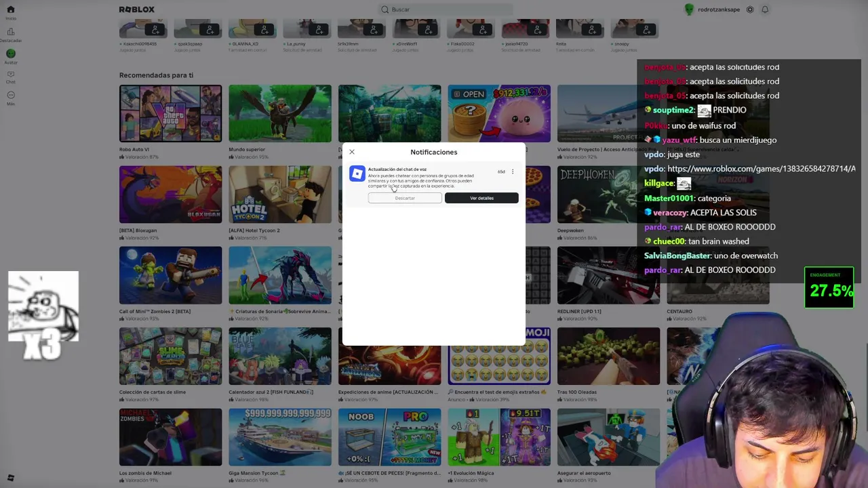This screenshot has width=868, height=488.
Task: Open the Avatar page from the sidebar
Action: (x=11, y=56)
